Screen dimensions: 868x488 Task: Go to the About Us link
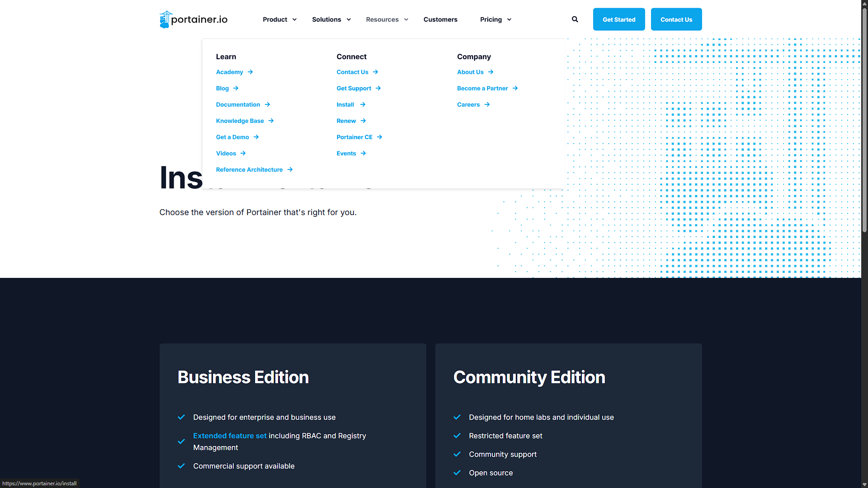click(470, 72)
